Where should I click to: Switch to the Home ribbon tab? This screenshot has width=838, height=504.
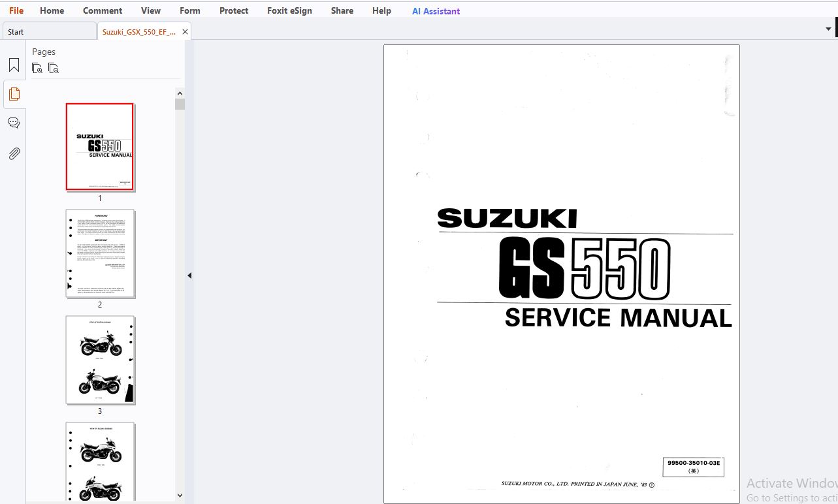pyautogui.click(x=52, y=10)
